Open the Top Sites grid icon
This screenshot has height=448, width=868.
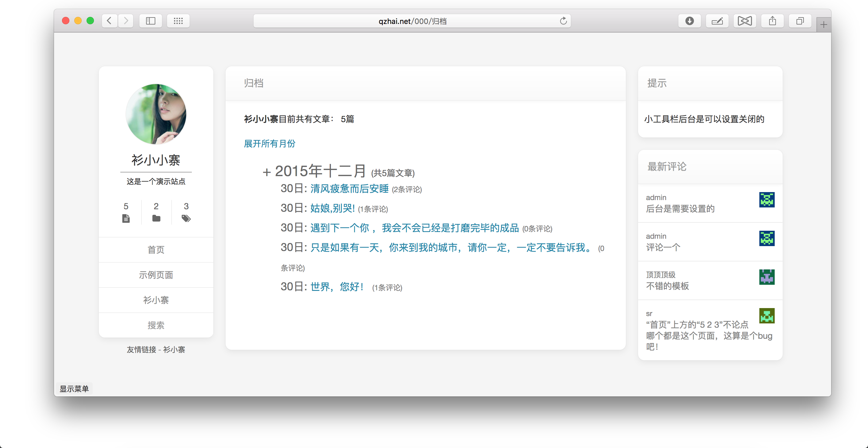click(x=178, y=21)
